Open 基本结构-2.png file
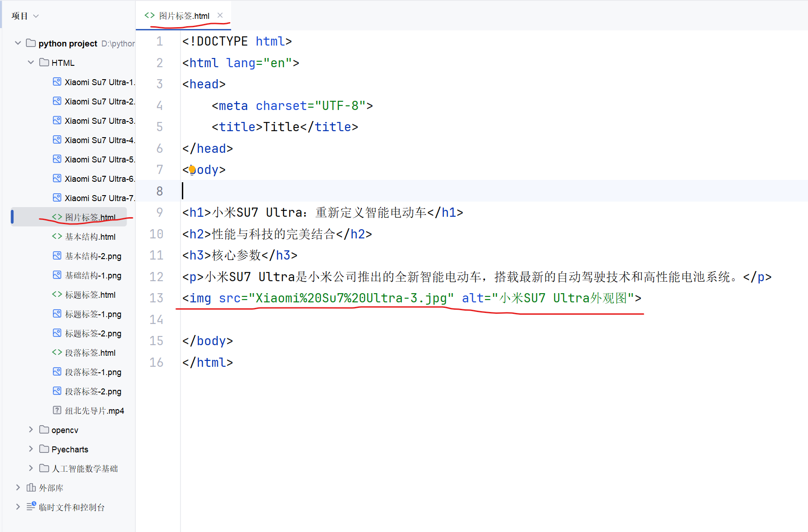 pyautogui.click(x=93, y=256)
